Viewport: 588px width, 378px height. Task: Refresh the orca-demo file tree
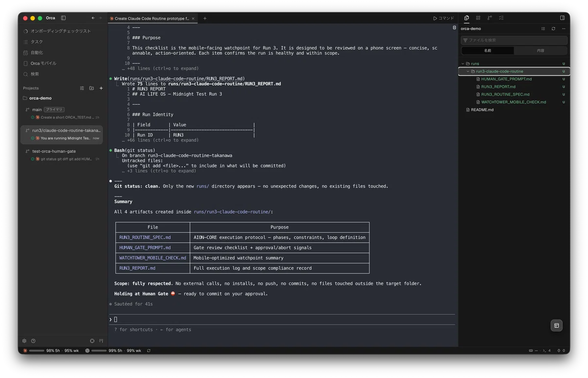(553, 28)
